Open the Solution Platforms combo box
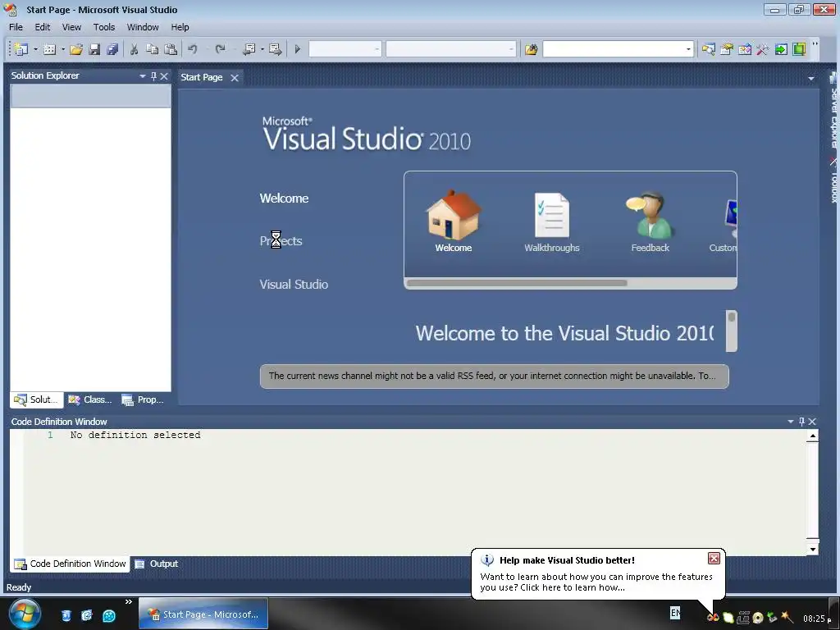 click(x=451, y=49)
